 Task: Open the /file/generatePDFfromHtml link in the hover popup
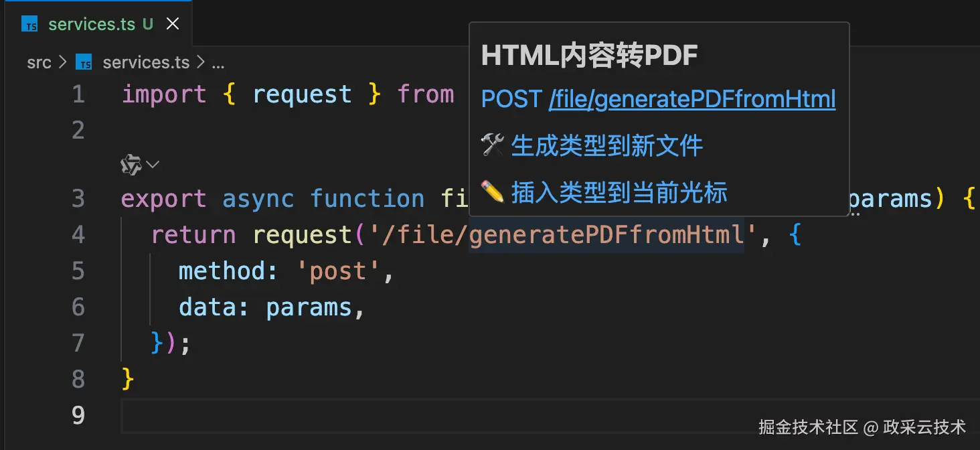click(691, 100)
